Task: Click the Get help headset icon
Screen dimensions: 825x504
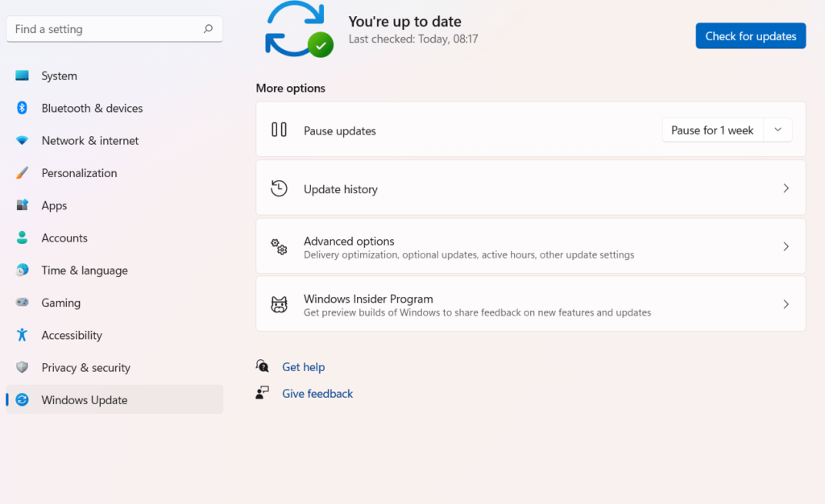Action: tap(262, 366)
